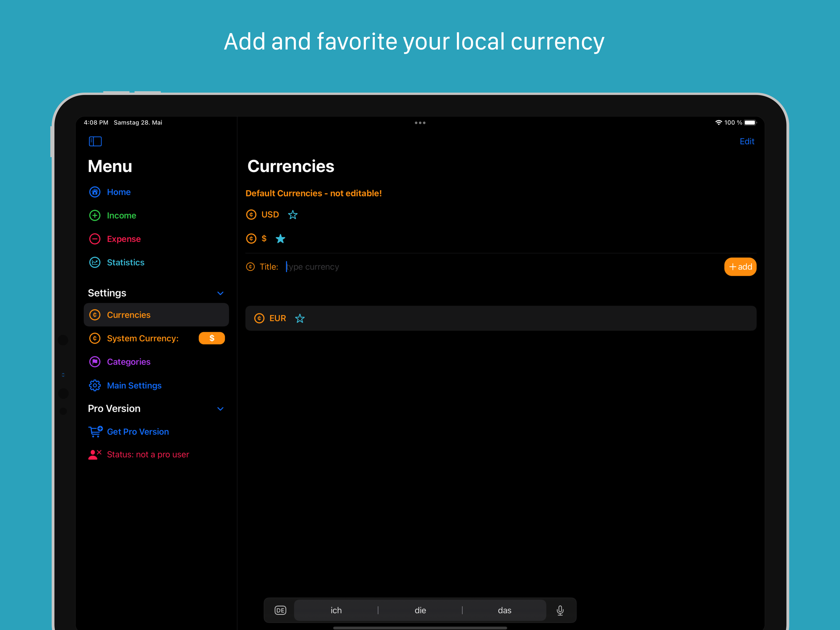Image resolution: width=840 pixels, height=630 pixels.
Task: Tap the 4:08 PM clock
Action: pos(96,122)
